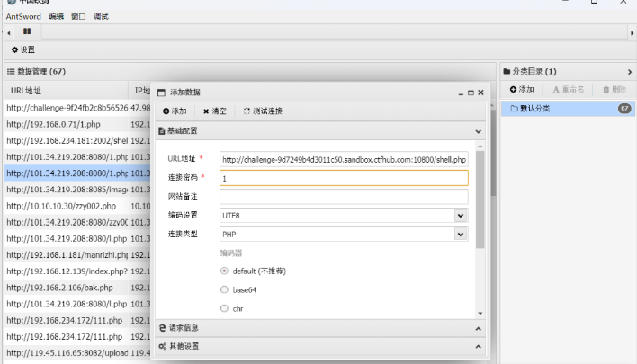
Task: Maximize the 添加数据 dialog
Action: pos(471,93)
